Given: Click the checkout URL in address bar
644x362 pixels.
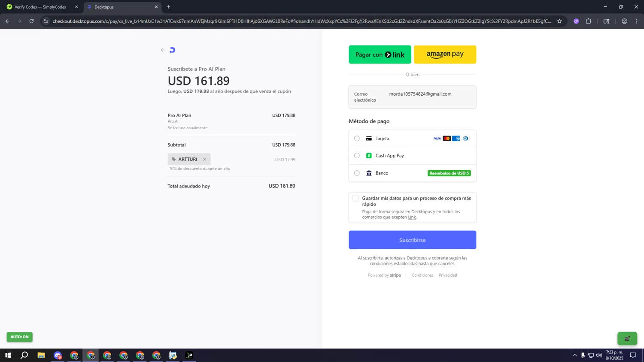Looking at the screenshot, I should tap(302, 21).
